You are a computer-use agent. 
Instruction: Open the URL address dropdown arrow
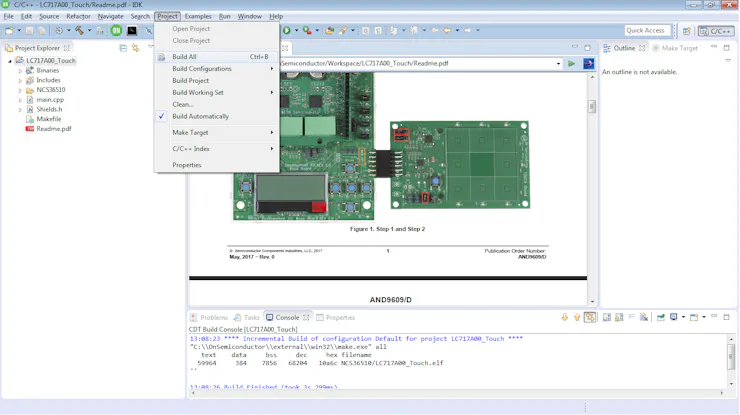(x=558, y=63)
